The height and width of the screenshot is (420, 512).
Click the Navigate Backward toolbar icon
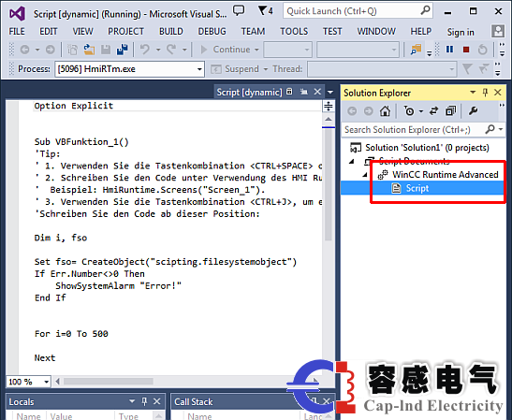click(25, 50)
